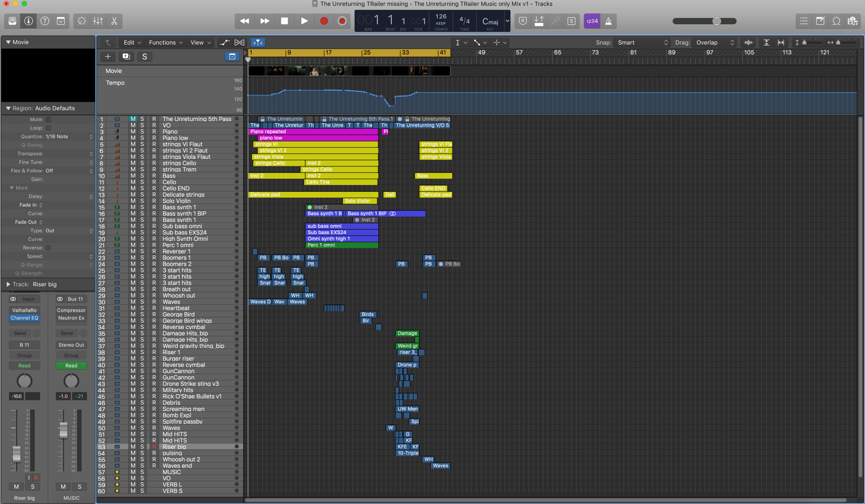Enable the Loop checkbox in Region inspector
865x504 pixels.
click(49, 128)
